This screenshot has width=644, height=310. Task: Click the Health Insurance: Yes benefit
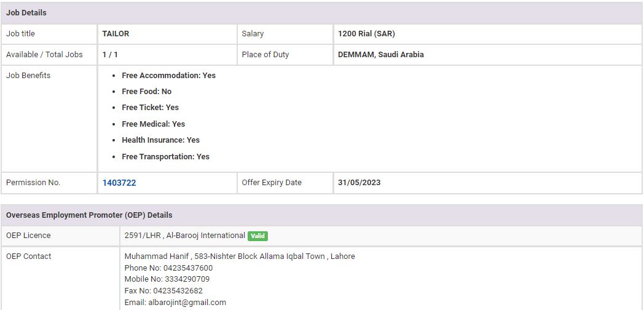(x=160, y=140)
